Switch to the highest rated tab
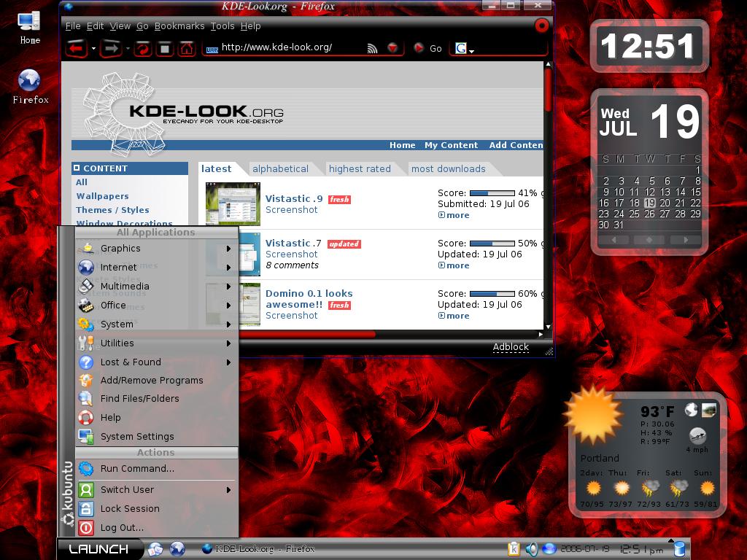This screenshot has width=747, height=560. coord(360,168)
